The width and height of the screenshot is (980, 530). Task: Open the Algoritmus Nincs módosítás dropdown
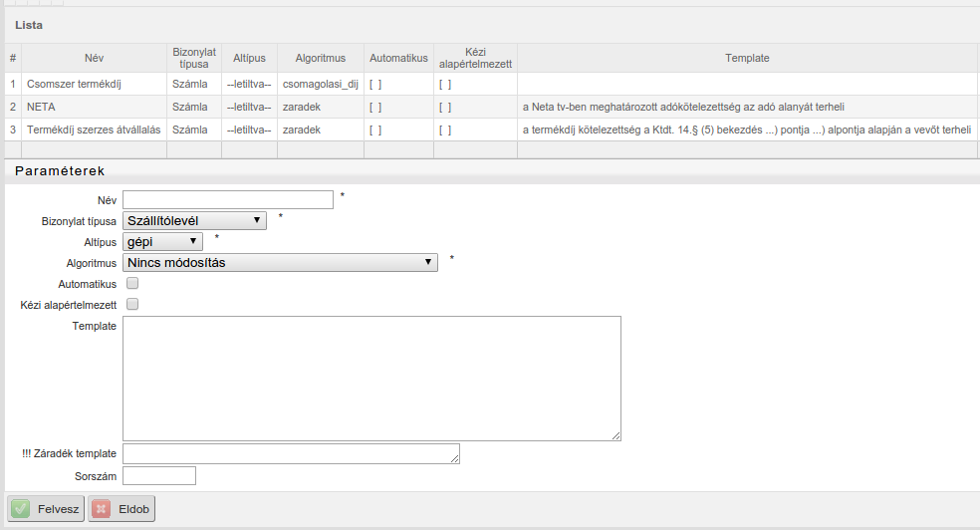[x=280, y=262]
